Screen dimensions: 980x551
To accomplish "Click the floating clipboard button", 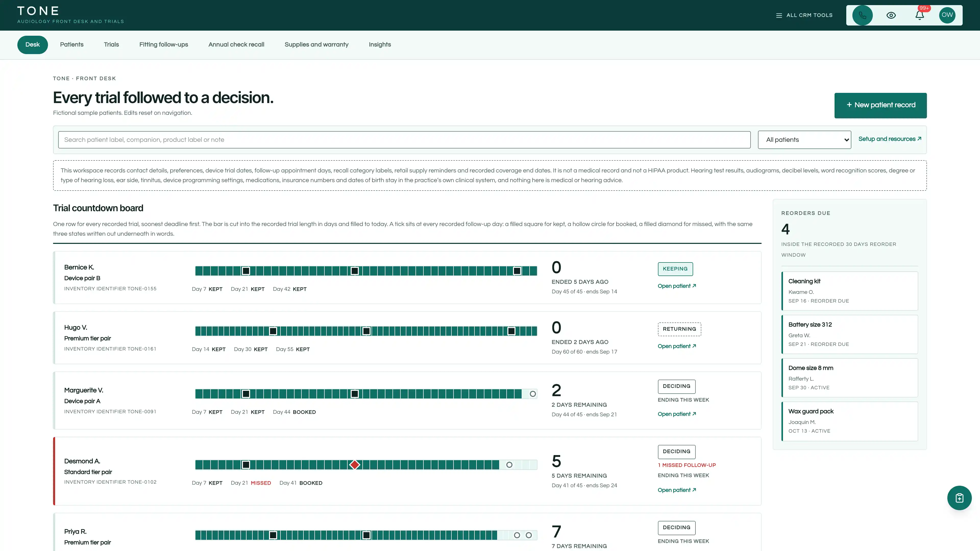I will pos(959,498).
